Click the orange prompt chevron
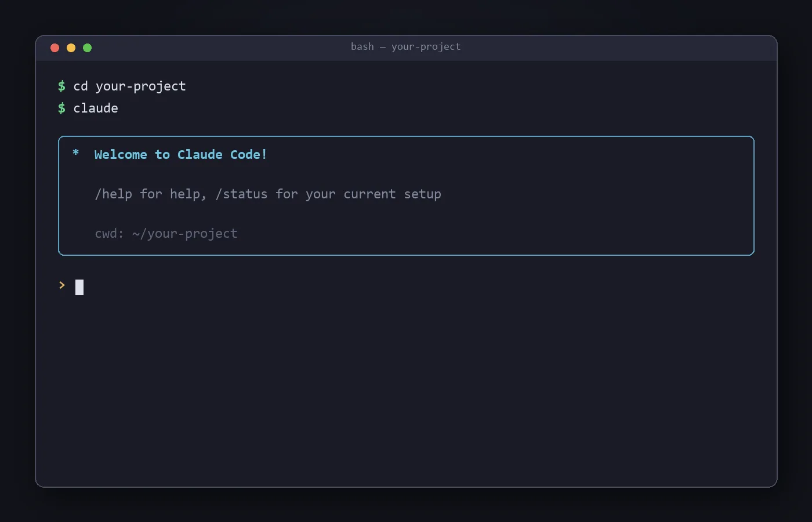The height and width of the screenshot is (522, 812). [62, 285]
